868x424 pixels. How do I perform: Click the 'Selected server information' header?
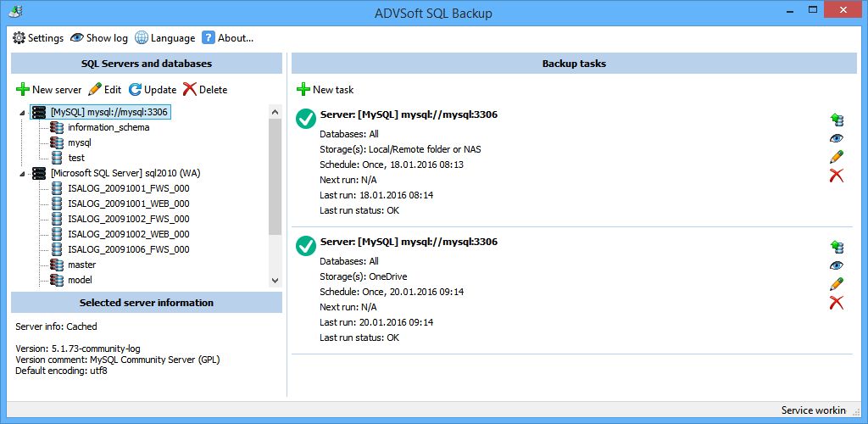[x=147, y=303]
